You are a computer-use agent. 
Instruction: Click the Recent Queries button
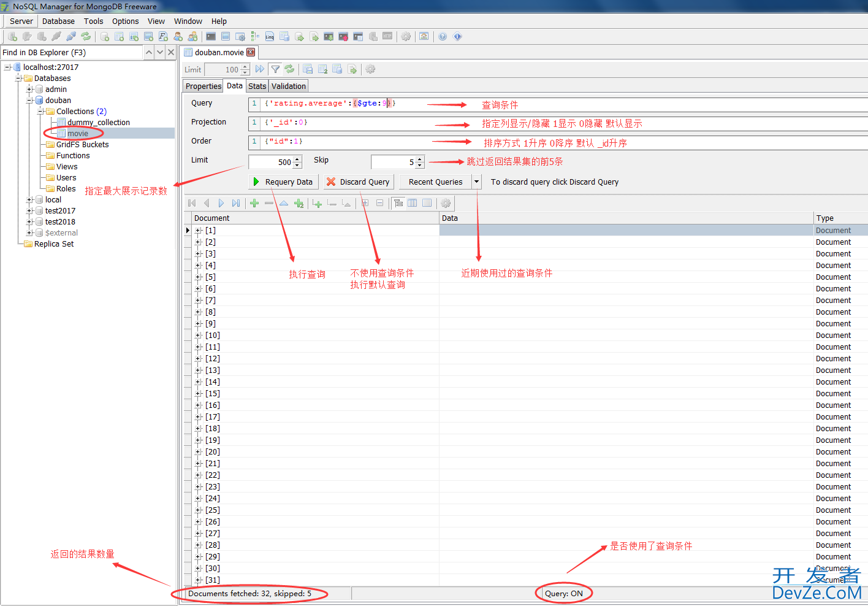pos(436,182)
